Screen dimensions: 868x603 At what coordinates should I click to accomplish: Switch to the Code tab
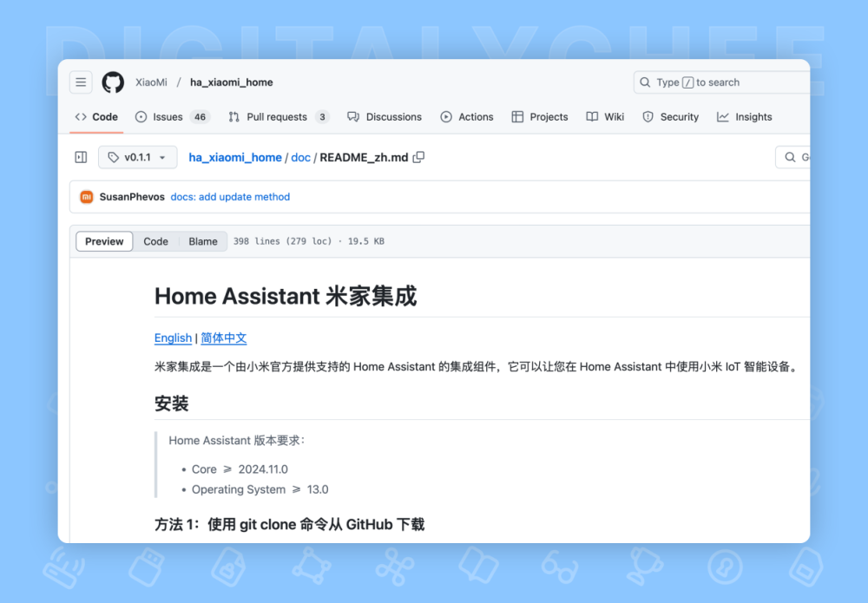click(x=96, y=117)
